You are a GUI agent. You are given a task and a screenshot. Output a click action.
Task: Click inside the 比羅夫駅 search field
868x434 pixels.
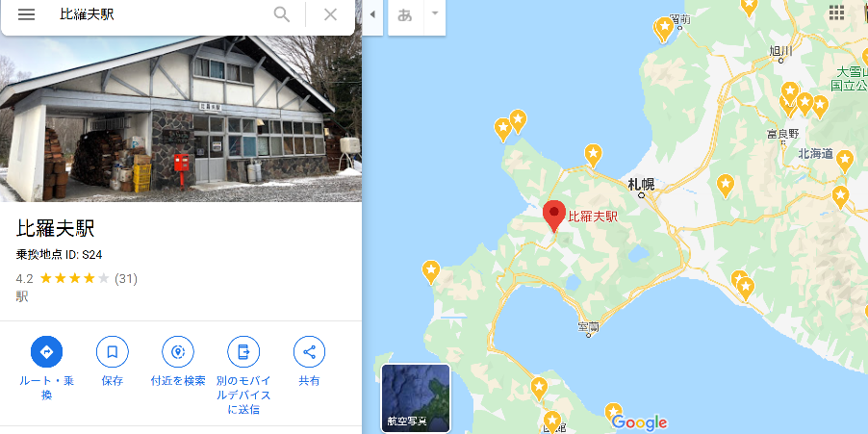[x=161, y=15]
